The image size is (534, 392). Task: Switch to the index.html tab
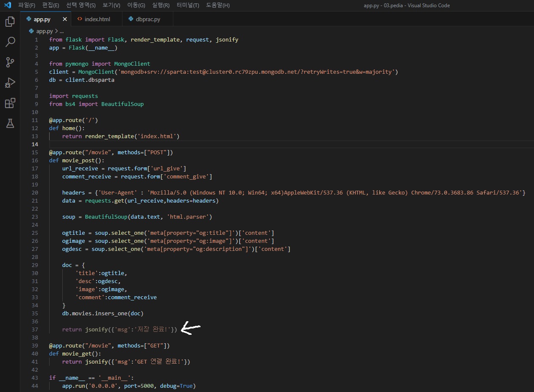[97, 19]
